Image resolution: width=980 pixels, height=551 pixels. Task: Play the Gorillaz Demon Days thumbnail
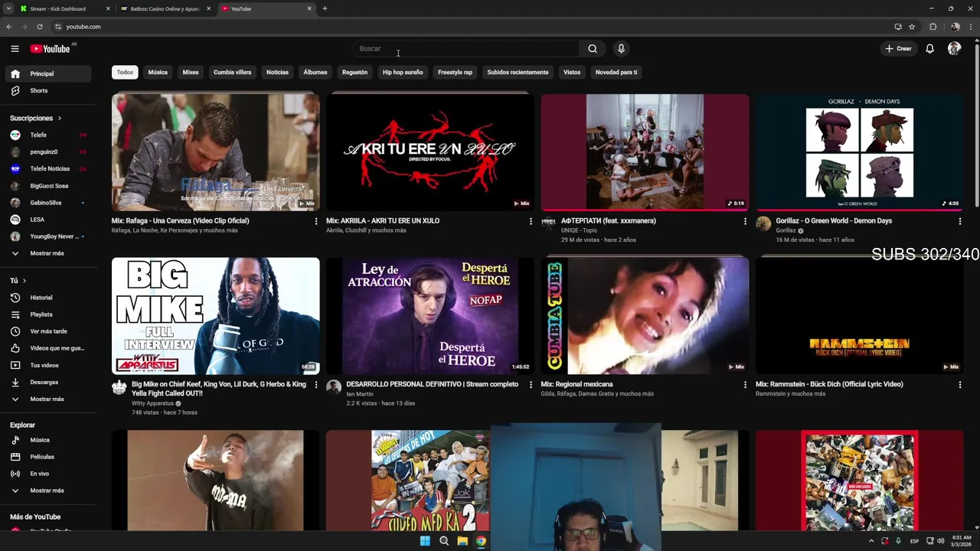click(859, 152)
